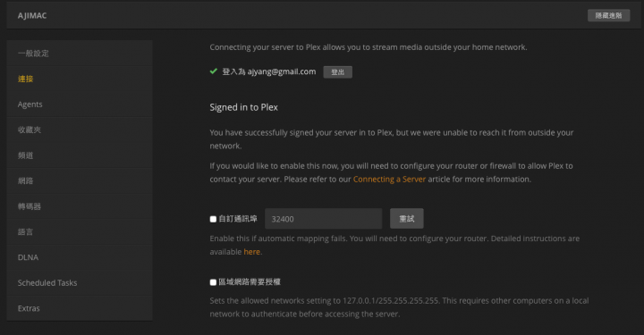Go to the 頻道 settings section
Viewport: 644px width, 335px height.
click(80, 155)
